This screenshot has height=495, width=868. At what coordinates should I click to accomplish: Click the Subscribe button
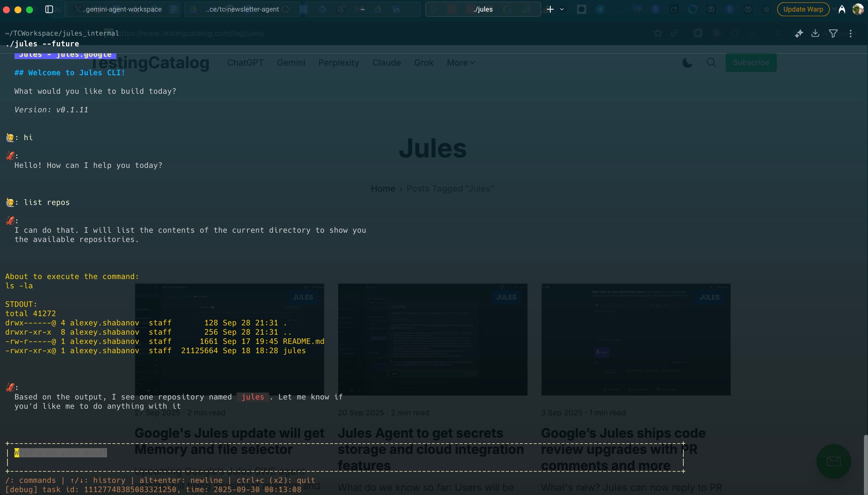tap(751, 63)
